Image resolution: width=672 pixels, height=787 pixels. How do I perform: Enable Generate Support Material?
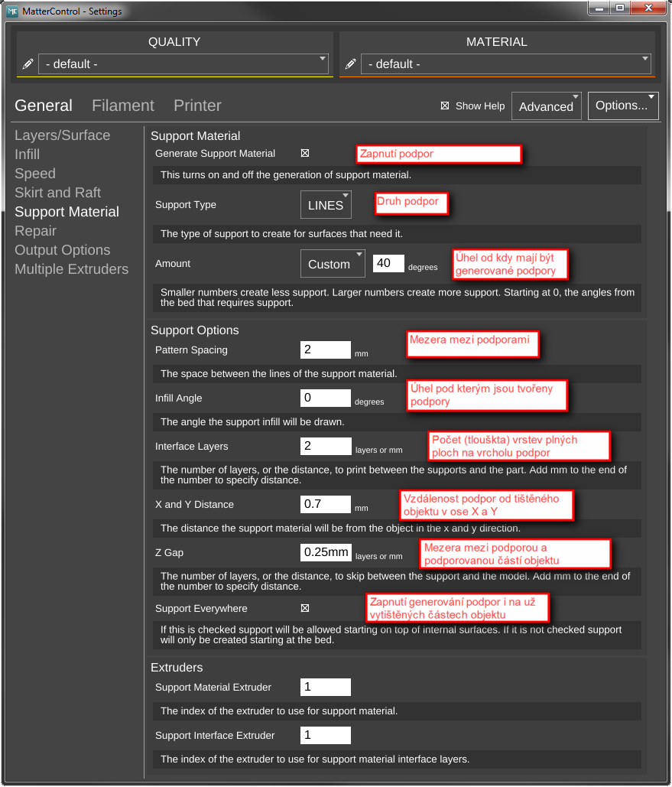[x=304, y=152]
